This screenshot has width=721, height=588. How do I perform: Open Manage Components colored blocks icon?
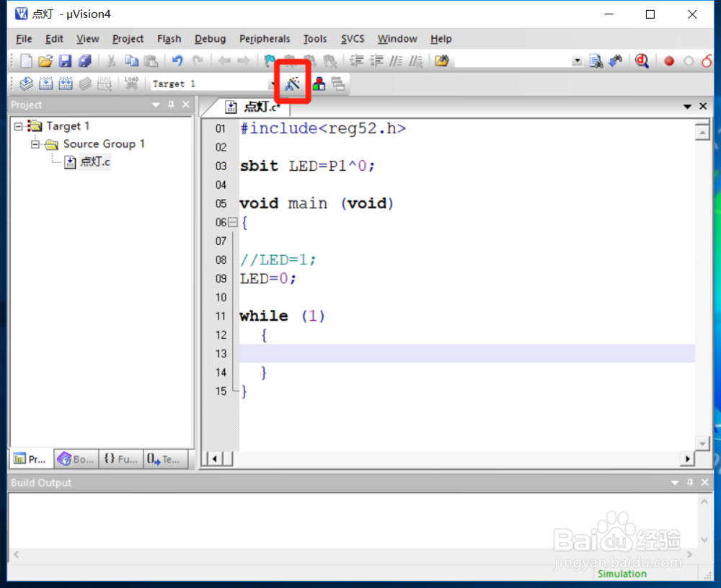[x=319, y=84]
